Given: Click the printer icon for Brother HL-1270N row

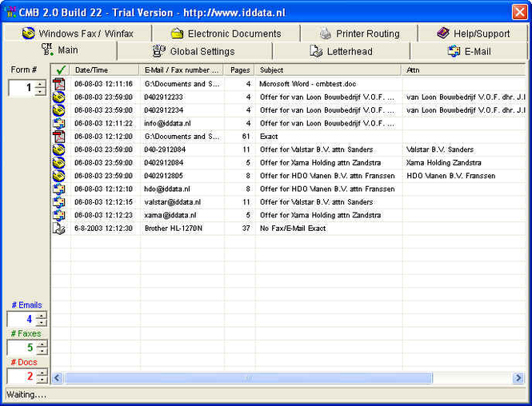Looking at the screenshot, I should [x=59, y=229].
